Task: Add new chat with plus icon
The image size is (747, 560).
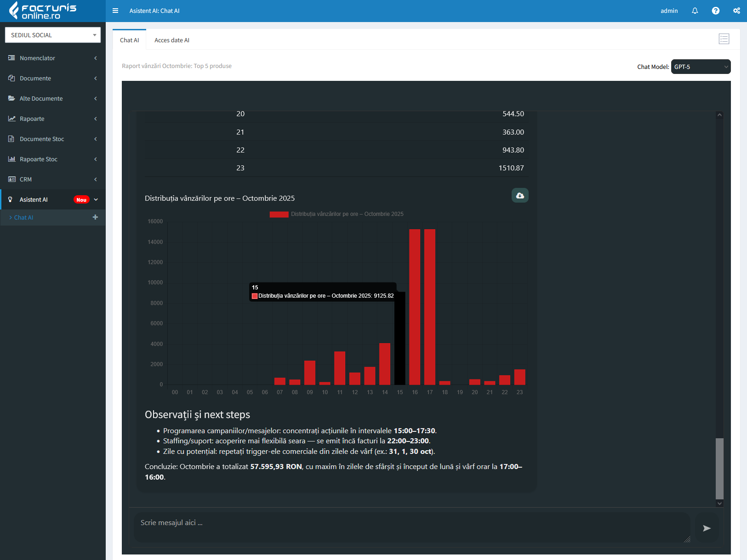Action: tap(95, 217)
